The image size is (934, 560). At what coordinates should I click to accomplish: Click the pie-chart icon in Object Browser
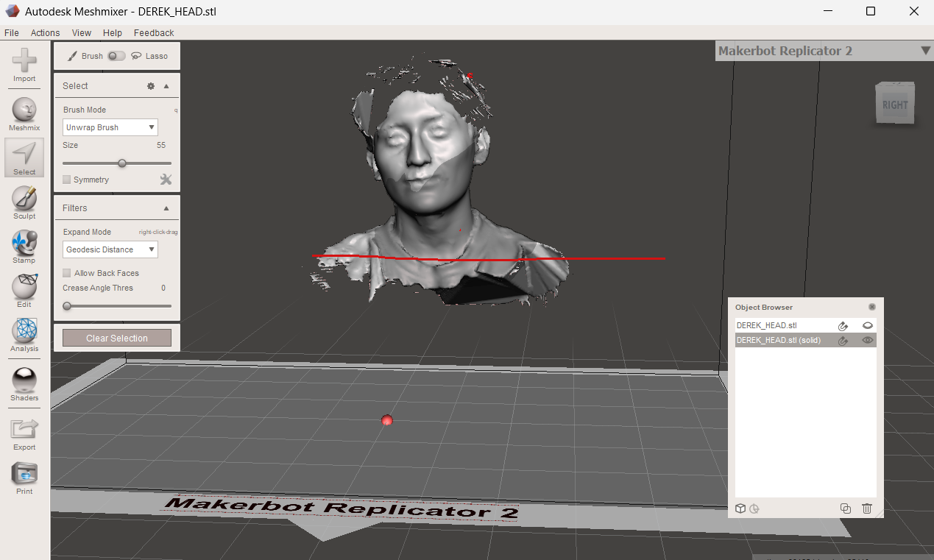coord(754,508)
